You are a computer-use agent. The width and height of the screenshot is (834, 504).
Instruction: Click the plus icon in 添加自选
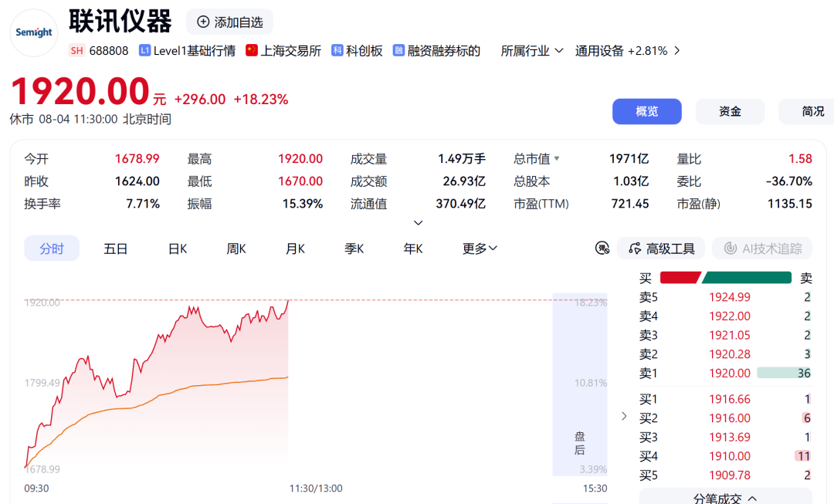[203, 22]
